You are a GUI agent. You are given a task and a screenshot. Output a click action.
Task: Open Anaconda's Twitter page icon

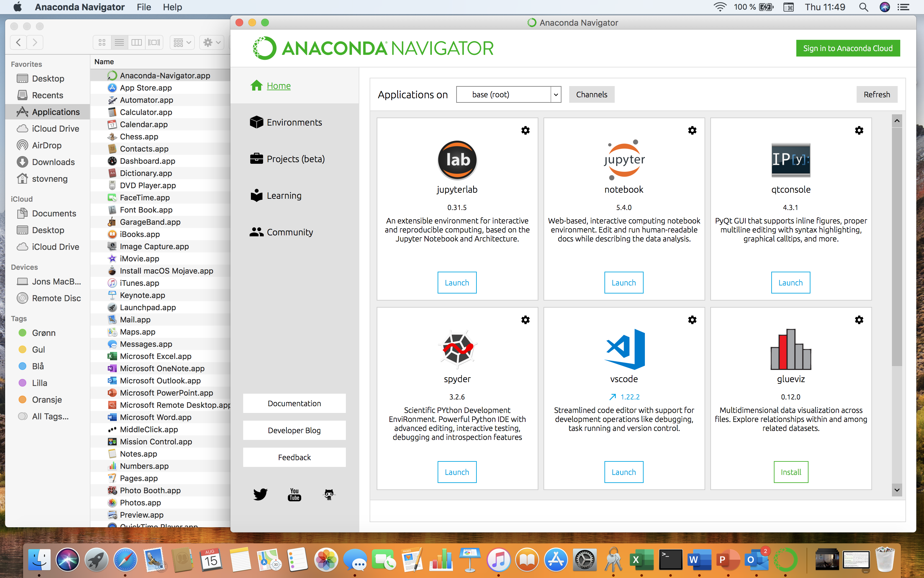pyautogui.click(x=261, y=494)
